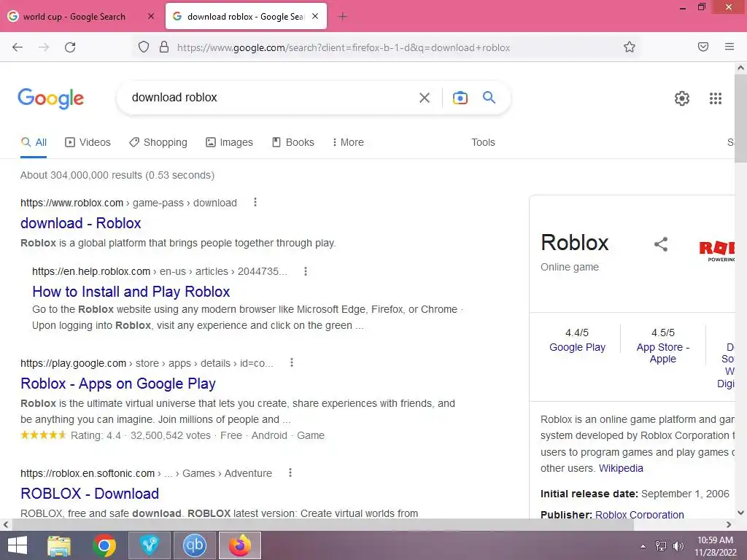Open options for en.help.roblox.com result
The width and height of the screenshot is (747, 560).
pos(306,271)
